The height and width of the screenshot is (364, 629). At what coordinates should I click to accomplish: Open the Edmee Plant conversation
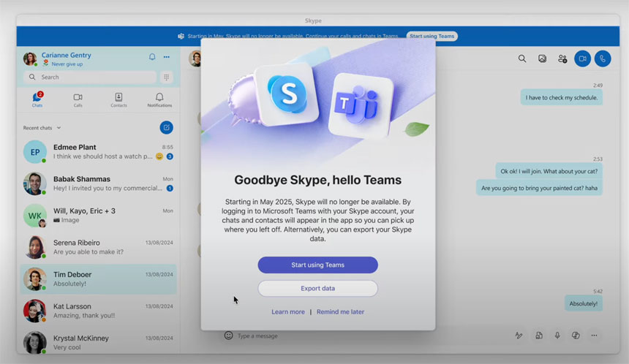click(98, 151)
